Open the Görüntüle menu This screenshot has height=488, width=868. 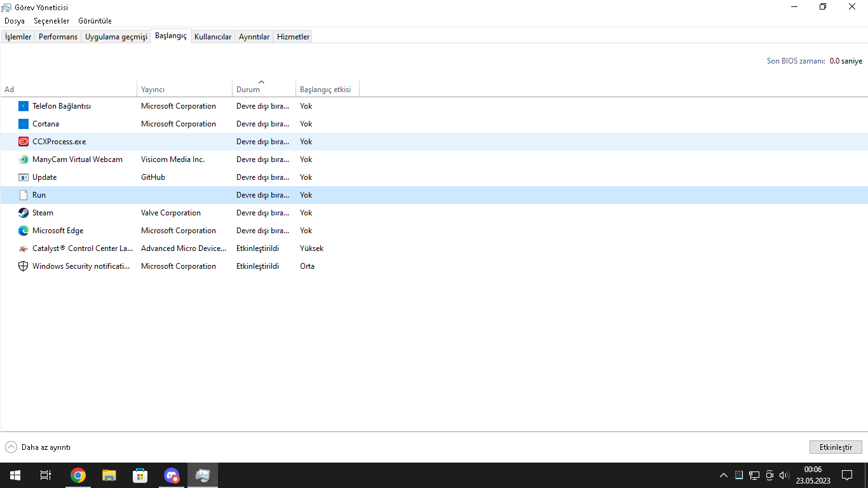(95, 21)
